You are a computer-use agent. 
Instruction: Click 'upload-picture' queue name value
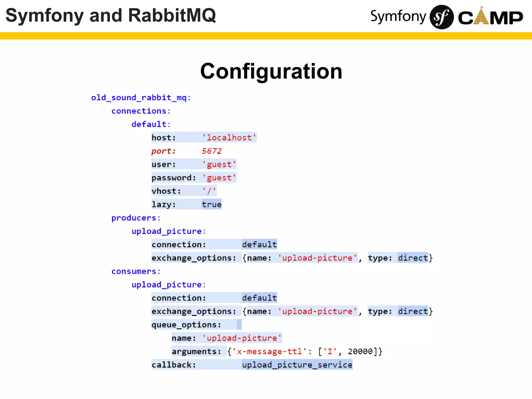pyautogui.click(x=242, y=338)
